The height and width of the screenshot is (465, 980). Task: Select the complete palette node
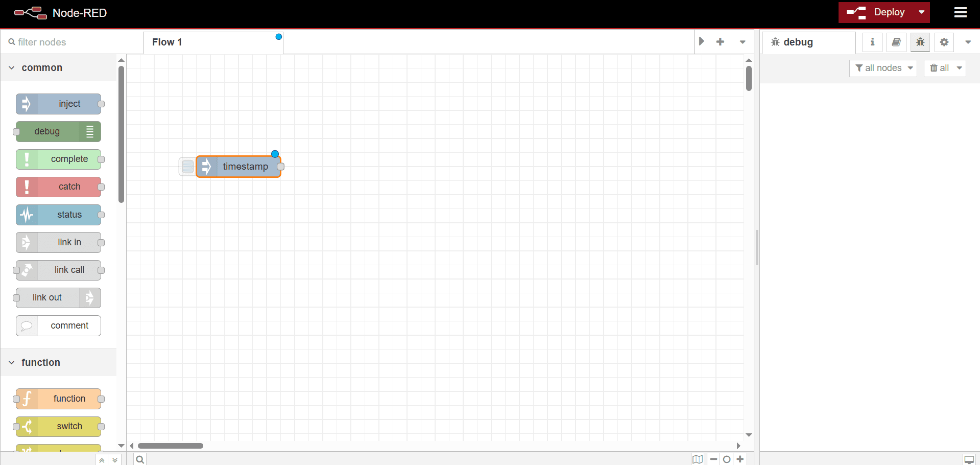click(x=59, y=159)
